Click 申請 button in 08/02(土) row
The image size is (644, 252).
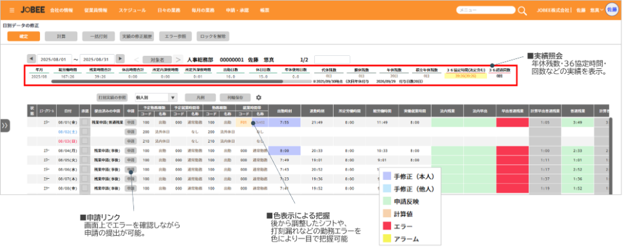pos(131,132)
